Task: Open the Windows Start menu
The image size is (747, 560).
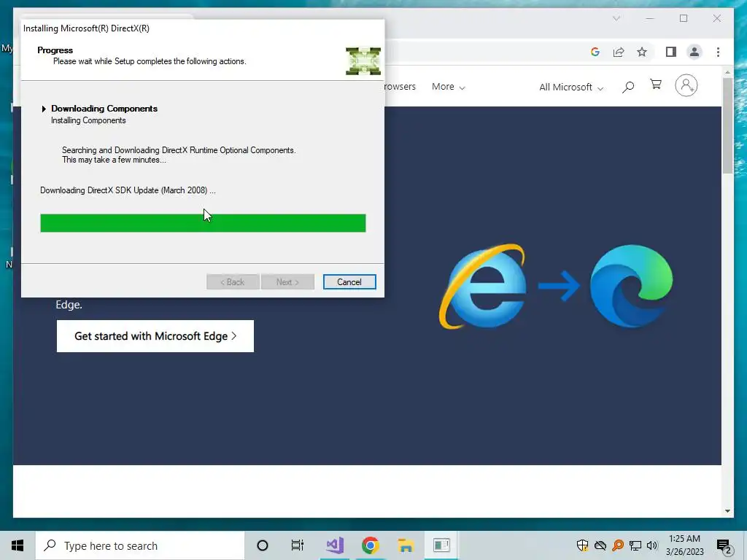Action: tap(18, 545)
